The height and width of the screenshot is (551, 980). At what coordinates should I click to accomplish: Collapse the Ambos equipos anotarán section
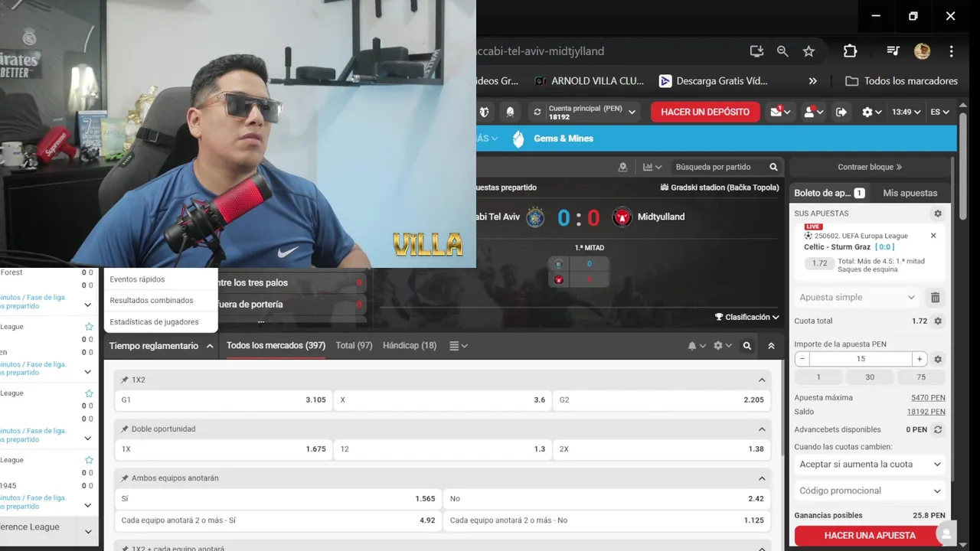coord(762,478)
